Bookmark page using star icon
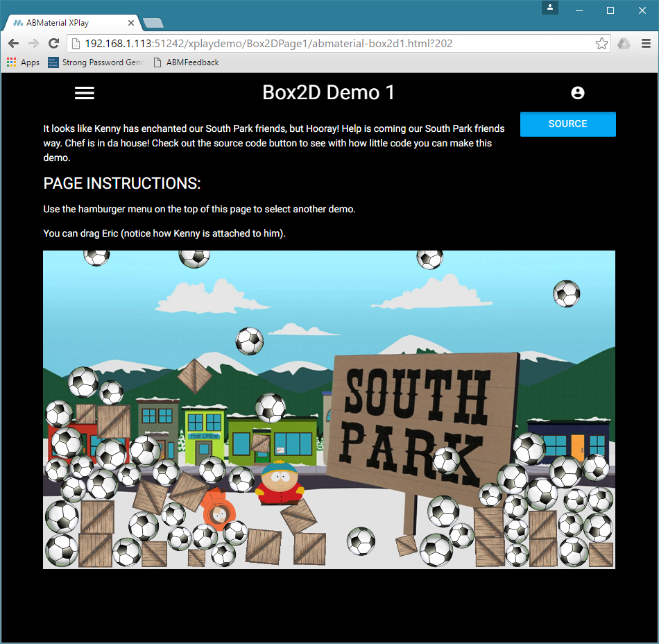The height and width of the screenshot is (644, 659). point(601,43)
